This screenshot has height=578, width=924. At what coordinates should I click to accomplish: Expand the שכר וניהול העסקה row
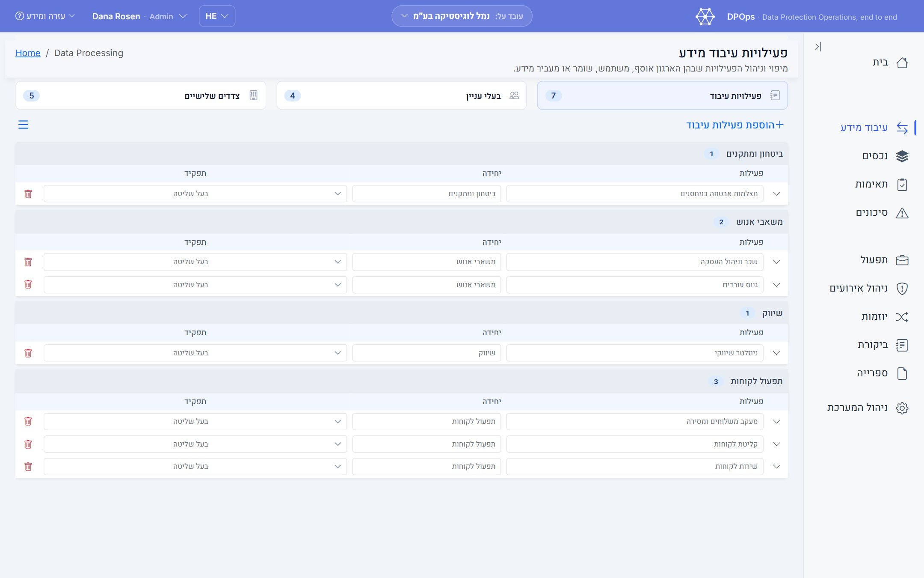tap(777, 262)
